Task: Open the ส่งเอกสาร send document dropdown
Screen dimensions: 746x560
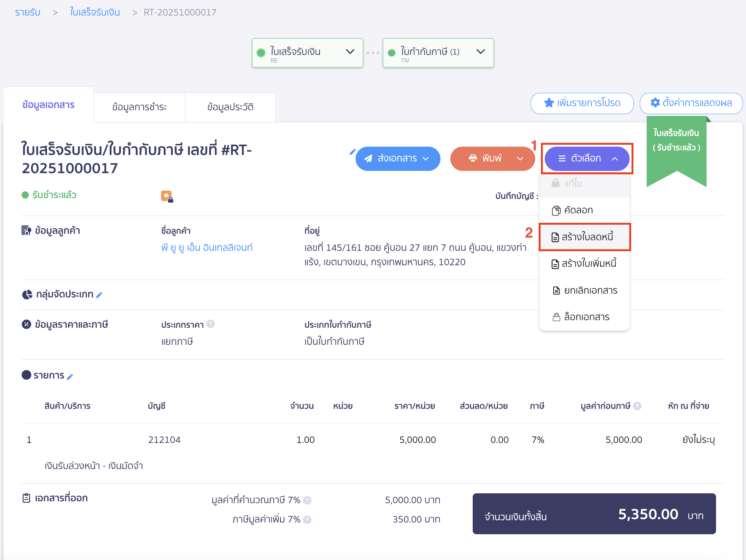Action: point(398,158)
